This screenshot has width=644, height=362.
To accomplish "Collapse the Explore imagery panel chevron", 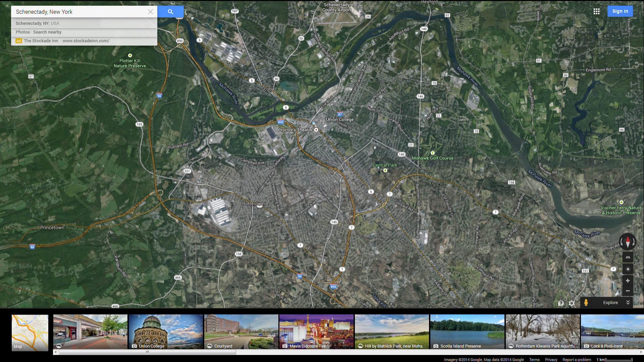I will pyautogui.click(x=628, y=302).
